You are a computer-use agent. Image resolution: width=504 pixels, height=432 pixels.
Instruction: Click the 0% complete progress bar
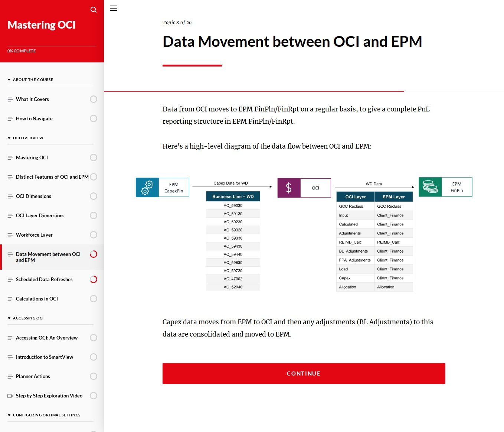click(x=52, y=46)
